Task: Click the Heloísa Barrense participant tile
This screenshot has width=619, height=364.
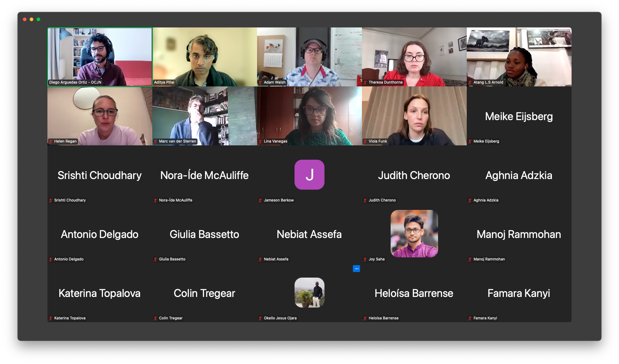Action: (414, 293)
